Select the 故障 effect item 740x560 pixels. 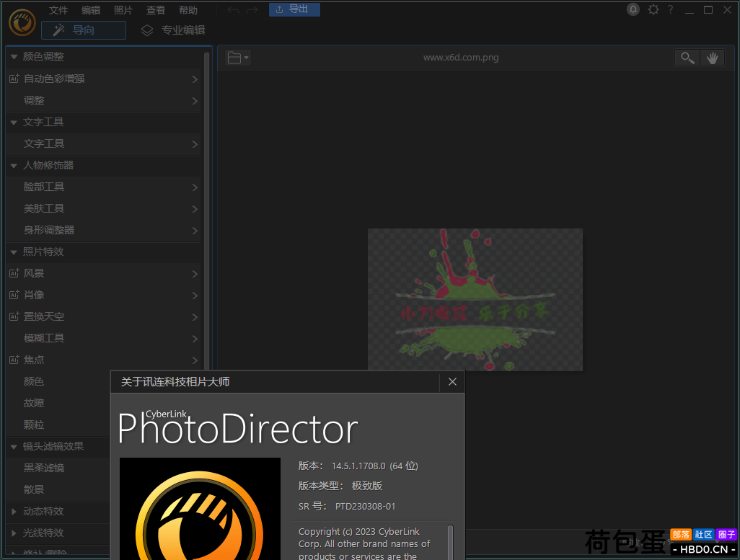[x=33, y=403]
